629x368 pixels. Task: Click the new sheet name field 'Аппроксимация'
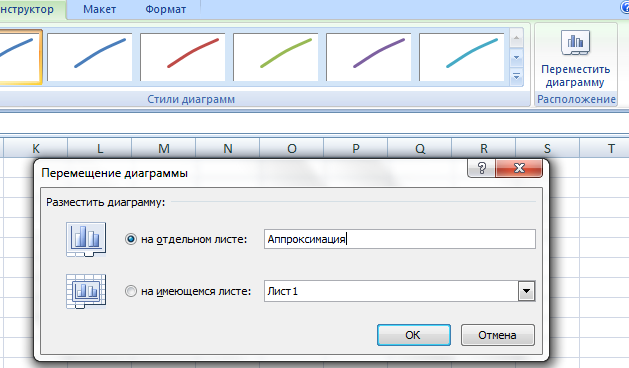(400, 239)
